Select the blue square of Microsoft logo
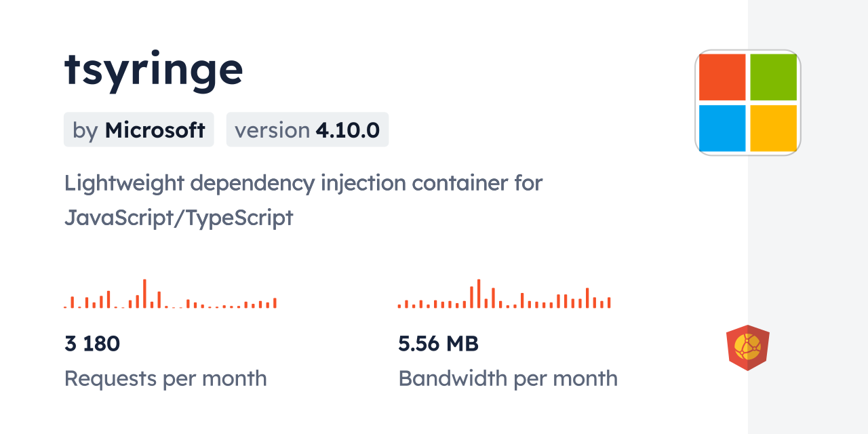Image resolution: width=868 pixels, height=434 pixels. pyautogui.click(x=722, y=127)
